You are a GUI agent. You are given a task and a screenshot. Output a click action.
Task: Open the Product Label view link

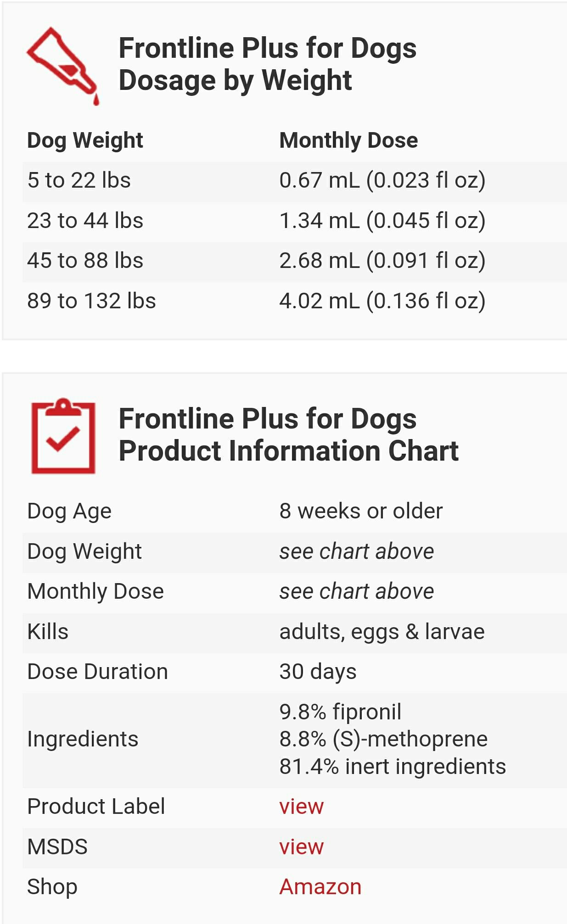pyautogui.click(x=301, y=806)
